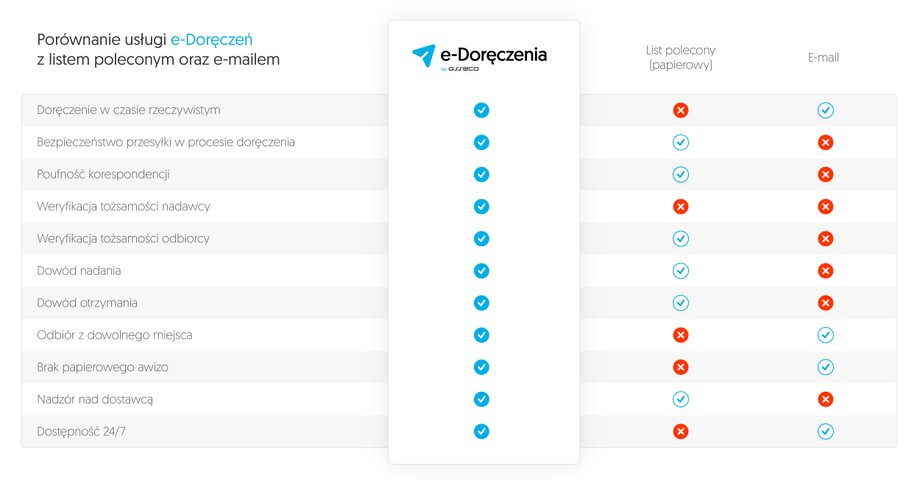Click the Poufność korespondencji row label
Screen dimensions: 920x480
tap(103, 174)
